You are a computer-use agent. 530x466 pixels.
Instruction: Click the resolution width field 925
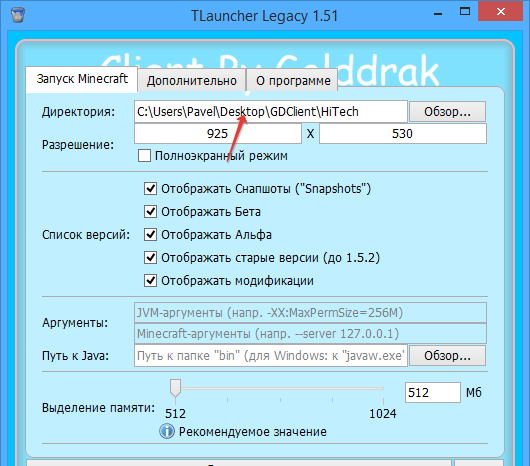(x=218, y=133)
